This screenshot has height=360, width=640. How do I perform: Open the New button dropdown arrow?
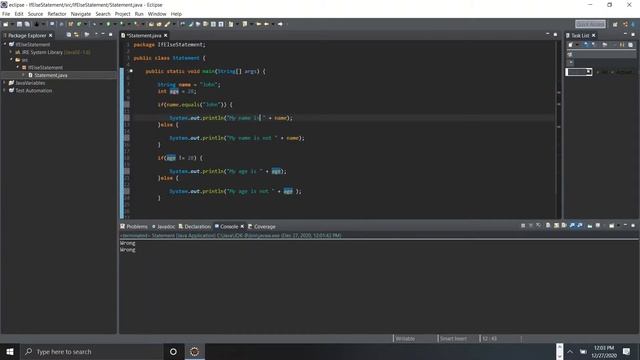coord(12,24)
